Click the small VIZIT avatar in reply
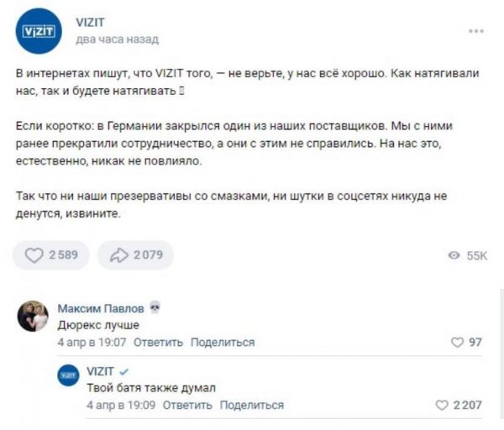 pos(68,376)
